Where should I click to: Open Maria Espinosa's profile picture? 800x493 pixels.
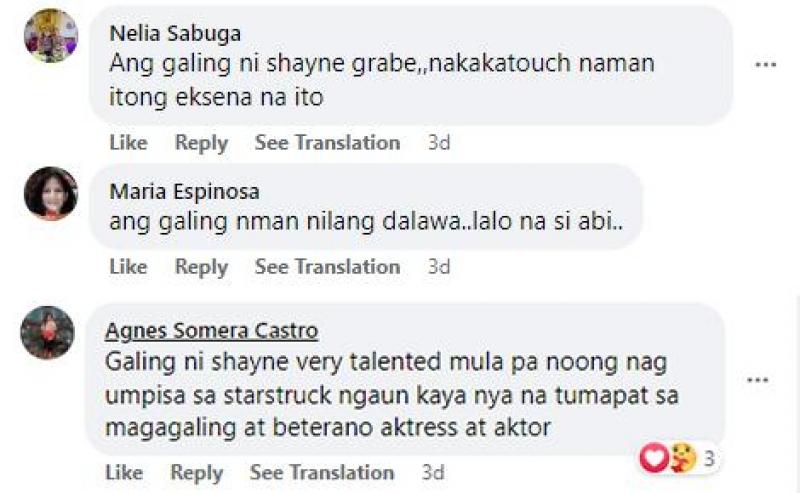pos(51,193)
